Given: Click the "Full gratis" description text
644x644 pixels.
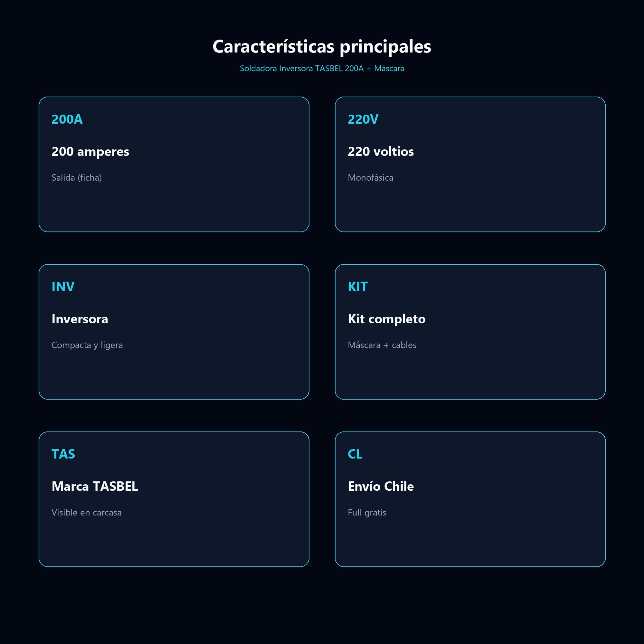Looking at the screenshot, I should tap(367, 512).
